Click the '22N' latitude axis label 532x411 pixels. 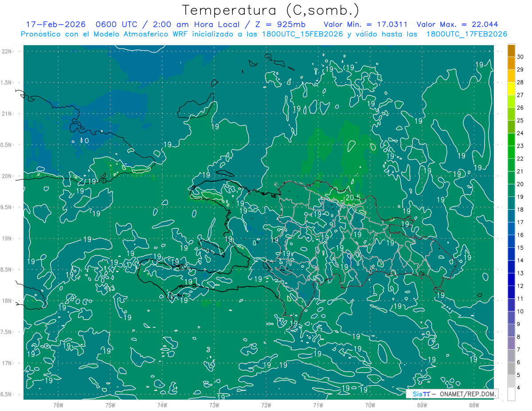coord(7,51)
